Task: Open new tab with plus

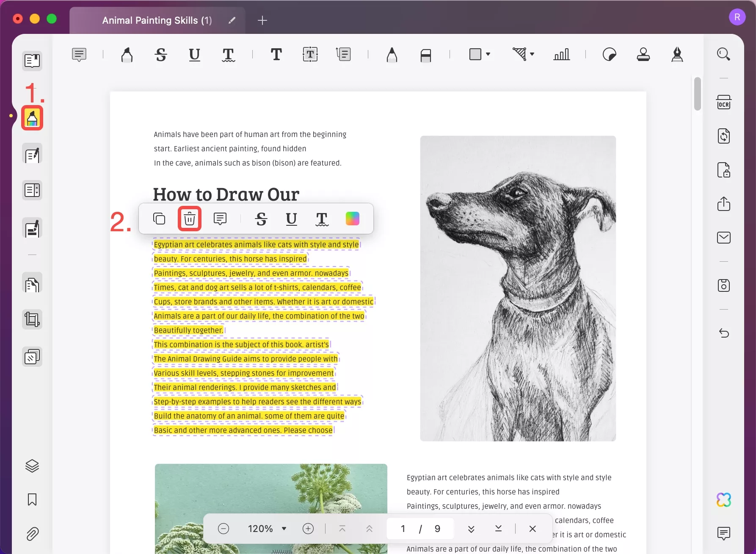Action: point(262,20)
